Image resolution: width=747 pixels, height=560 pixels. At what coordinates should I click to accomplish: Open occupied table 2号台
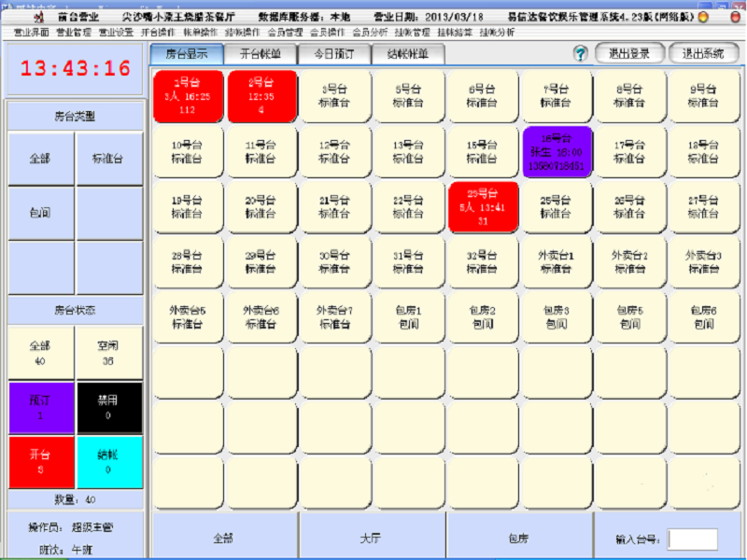pyautogui.click(x=261, y=96)
